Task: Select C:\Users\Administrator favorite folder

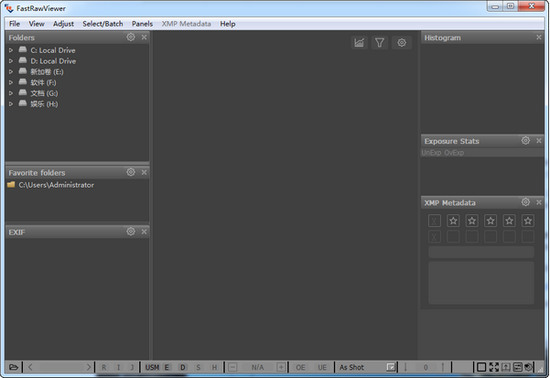Action: click(x=56, y=185)
